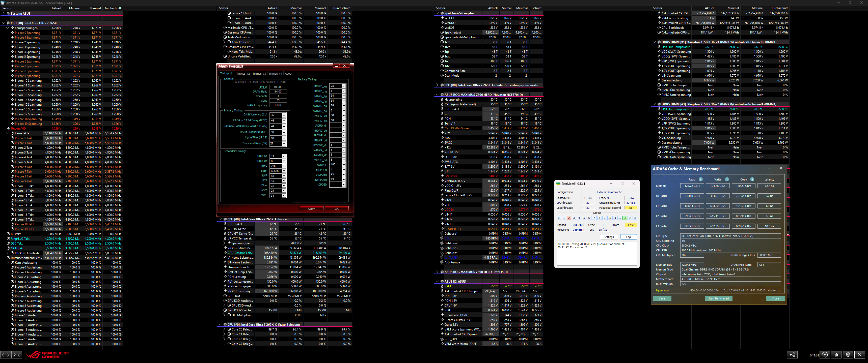Open the CAS# Latency (CL) dropdown
Viewport: 868px width, 363px height.
(x=284, y=115)
